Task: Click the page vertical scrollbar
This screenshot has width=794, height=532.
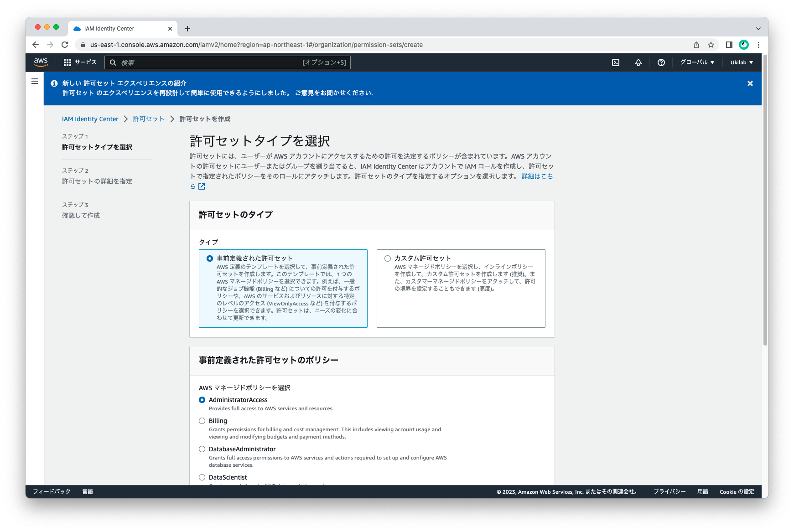Action: pyautogui.click(x=765, y=201)
